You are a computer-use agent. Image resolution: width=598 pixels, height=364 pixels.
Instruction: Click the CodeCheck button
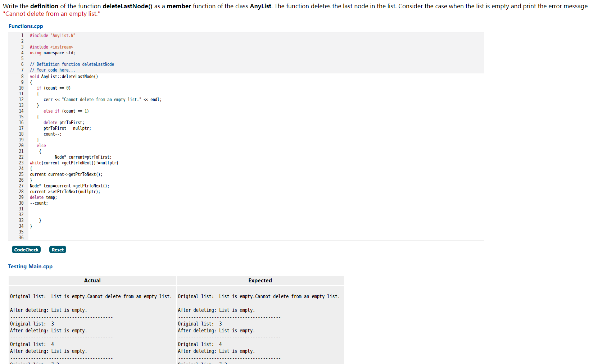click(26, 249)
